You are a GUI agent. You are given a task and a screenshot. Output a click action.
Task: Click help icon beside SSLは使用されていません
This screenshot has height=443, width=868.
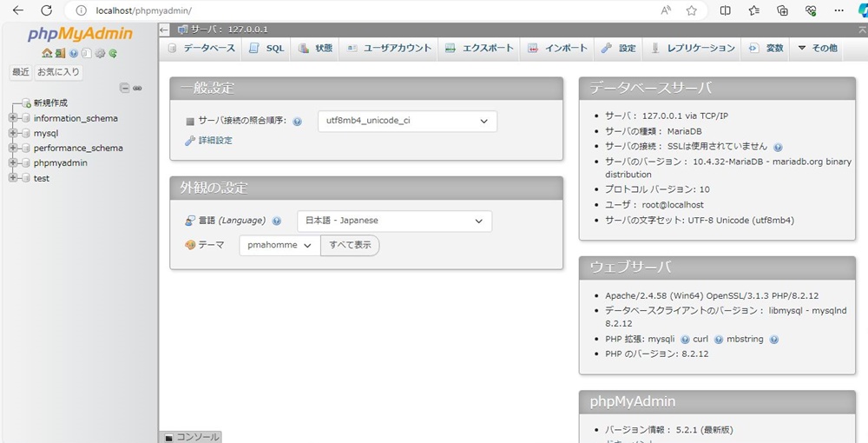778,147
